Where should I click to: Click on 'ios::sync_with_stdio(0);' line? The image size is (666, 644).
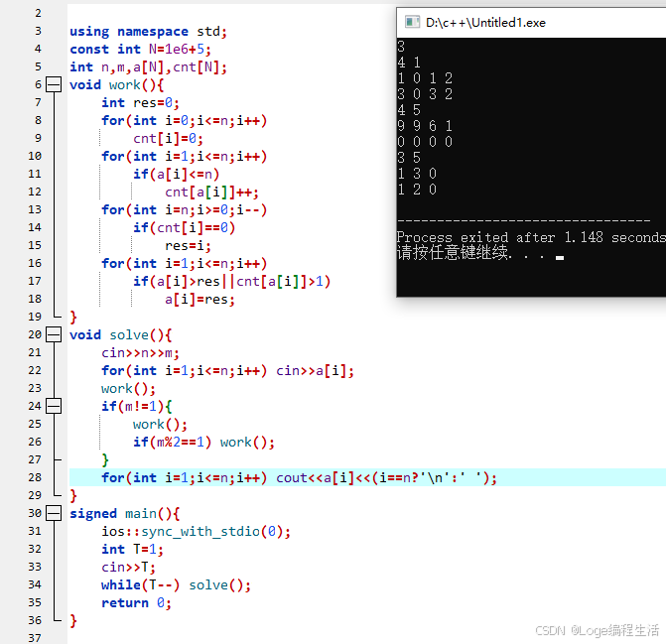[x=196, y=532]
